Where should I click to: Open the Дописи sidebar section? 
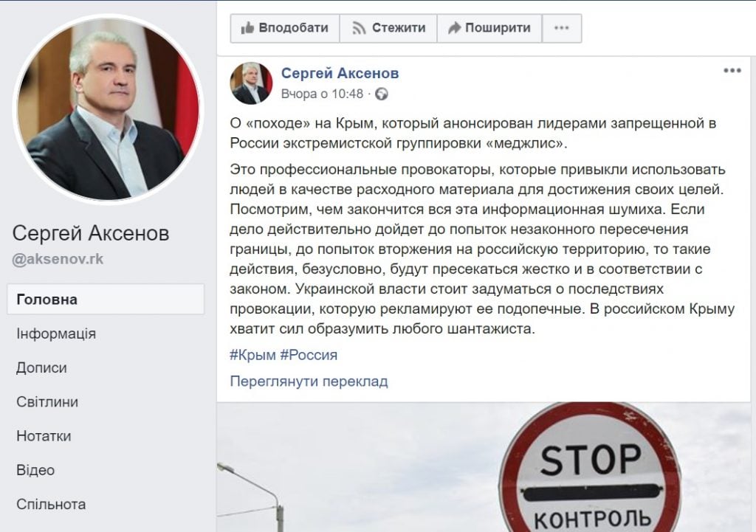click(x=41, y=367)
